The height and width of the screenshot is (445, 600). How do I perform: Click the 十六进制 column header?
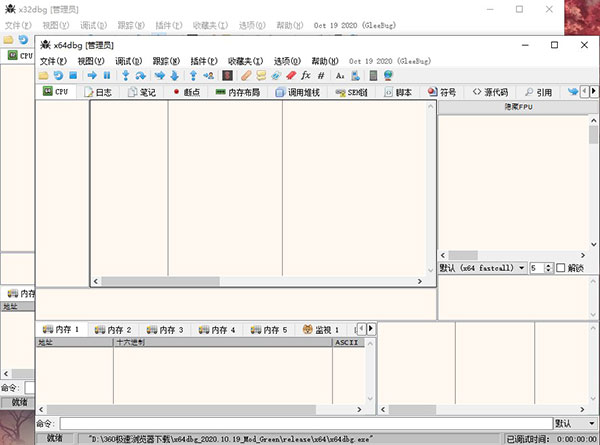click(130, 342)
